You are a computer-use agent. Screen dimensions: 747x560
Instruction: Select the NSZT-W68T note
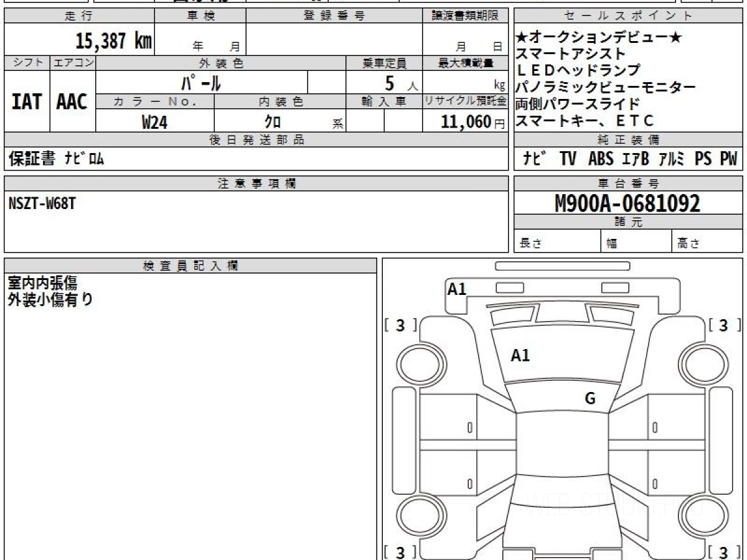[x=42, y=203]
